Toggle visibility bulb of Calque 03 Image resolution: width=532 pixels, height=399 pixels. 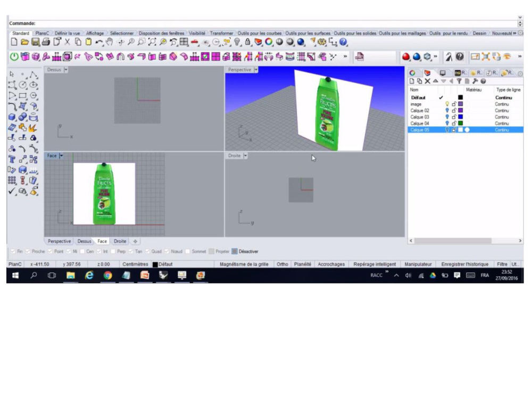[447, 117]
